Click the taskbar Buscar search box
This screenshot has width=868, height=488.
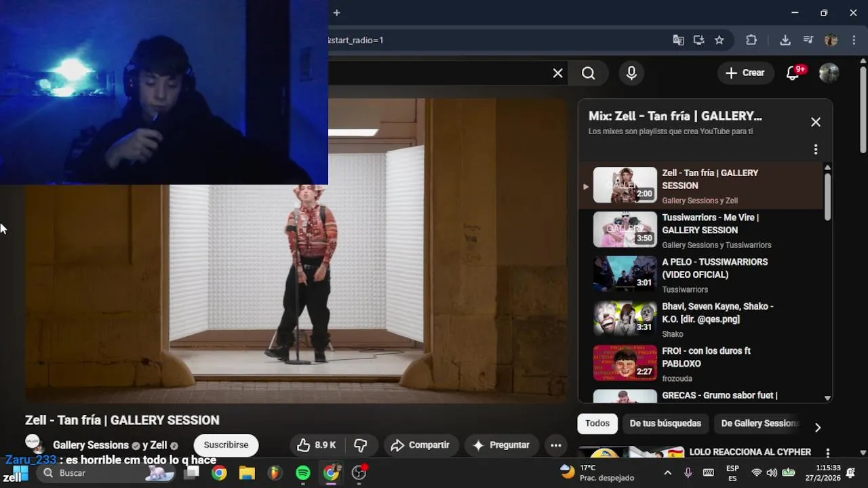(x=107, y=473)
